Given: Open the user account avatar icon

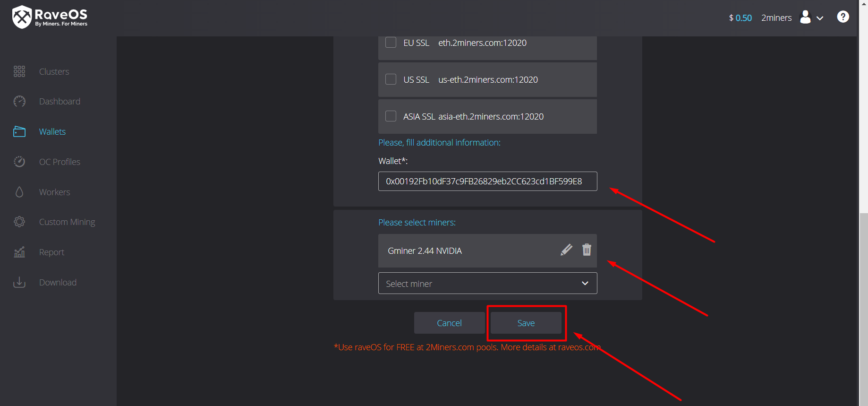Looking at the screenshot, I should [x=805, y=17].
